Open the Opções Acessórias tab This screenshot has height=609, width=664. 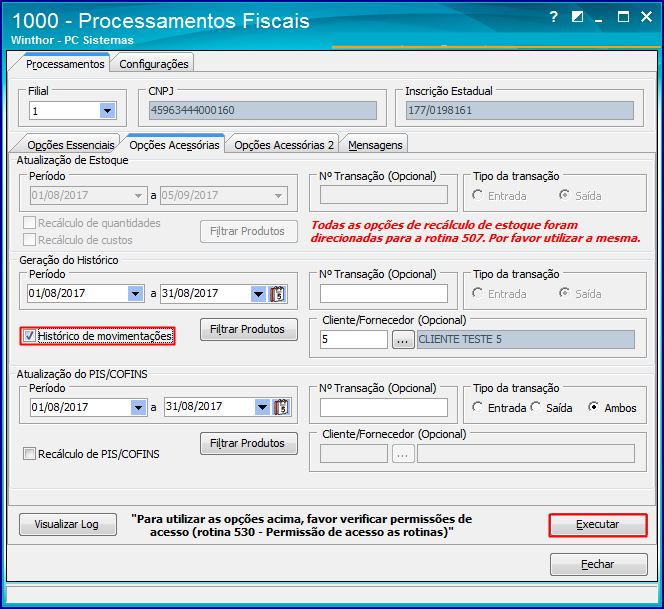[174, 145]
